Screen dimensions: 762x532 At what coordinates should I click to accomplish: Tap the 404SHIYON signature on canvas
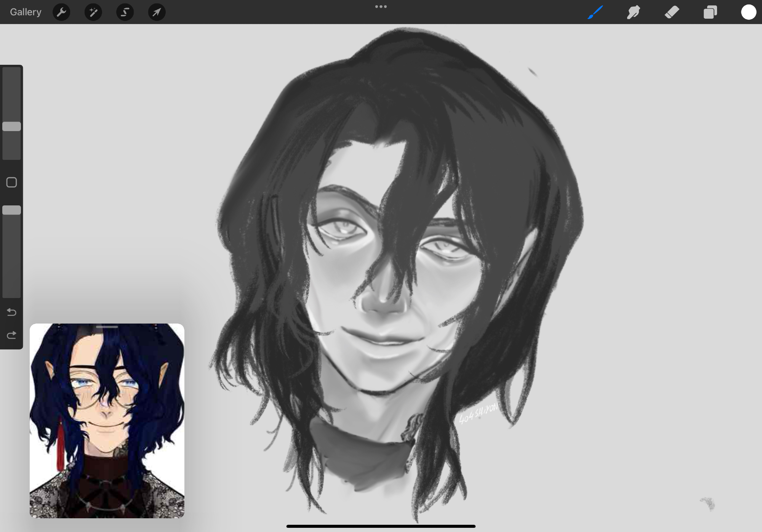[479, 414]
